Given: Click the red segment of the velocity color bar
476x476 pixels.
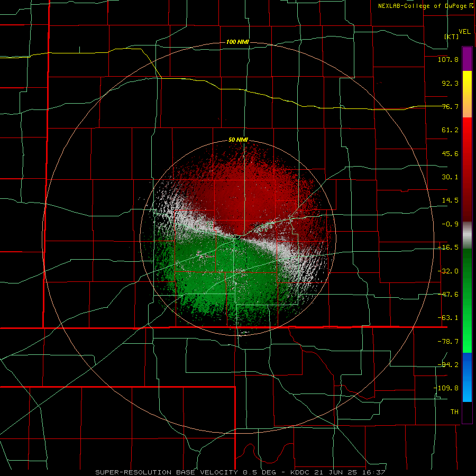Looking at the screenshot, I should click(x=467, y=169).
